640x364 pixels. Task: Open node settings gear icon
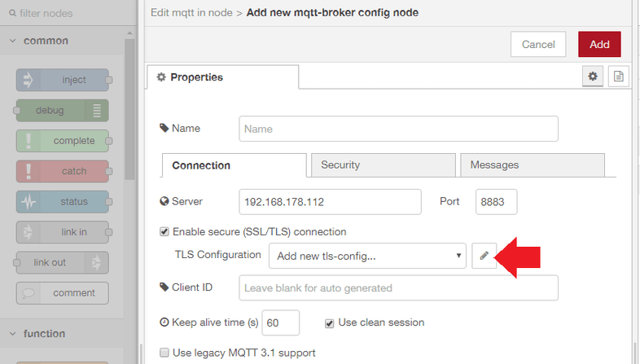[593, 77]
